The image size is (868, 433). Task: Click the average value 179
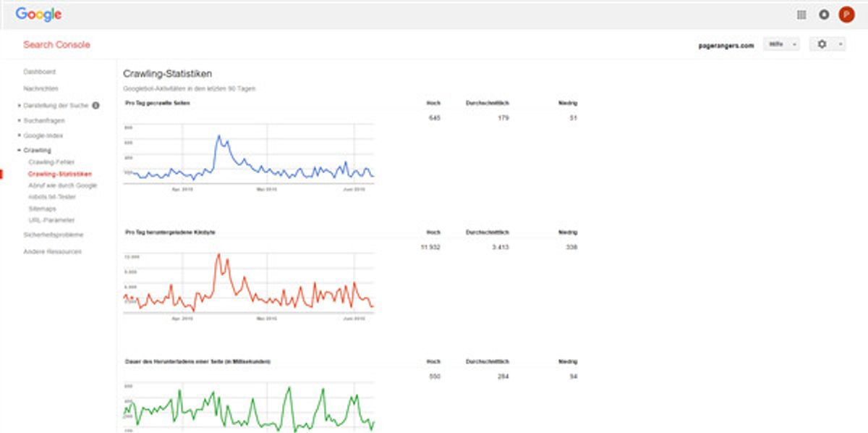[503, 117]
